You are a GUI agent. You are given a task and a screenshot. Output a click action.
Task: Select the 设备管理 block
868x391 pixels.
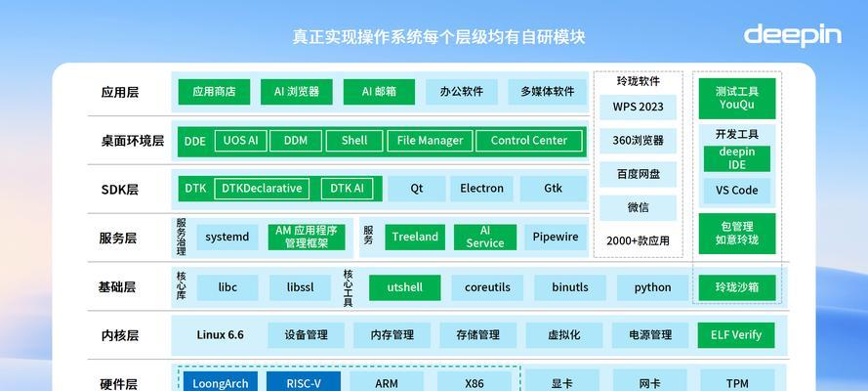pyautogui.click(x=307, y=335)
